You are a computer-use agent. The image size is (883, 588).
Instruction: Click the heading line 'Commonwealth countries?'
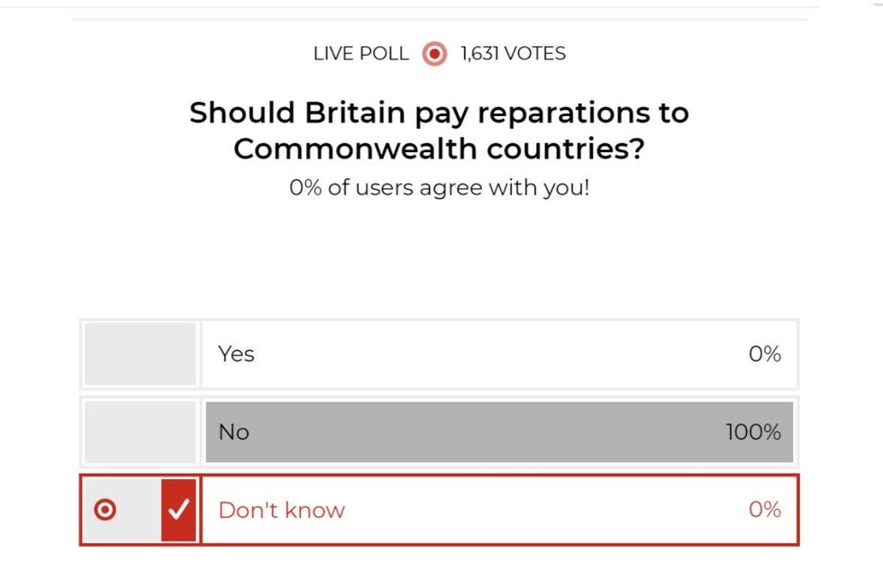439,149
